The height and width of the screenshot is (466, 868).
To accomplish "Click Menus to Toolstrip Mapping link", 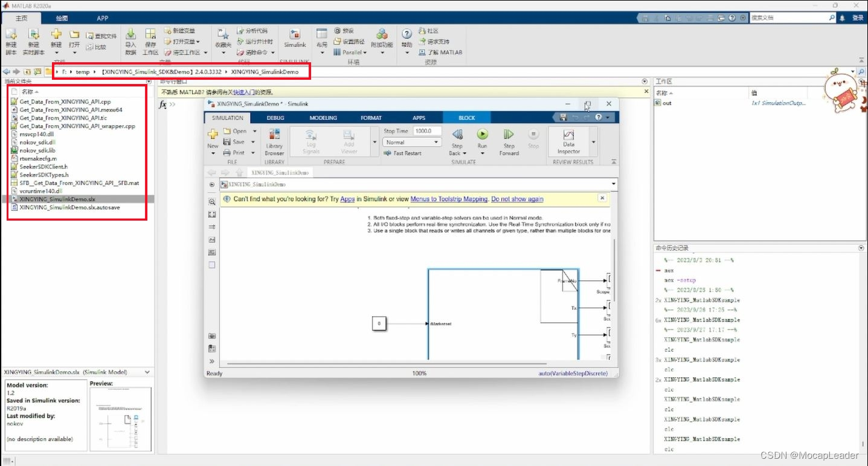I will tap(449, 199).
